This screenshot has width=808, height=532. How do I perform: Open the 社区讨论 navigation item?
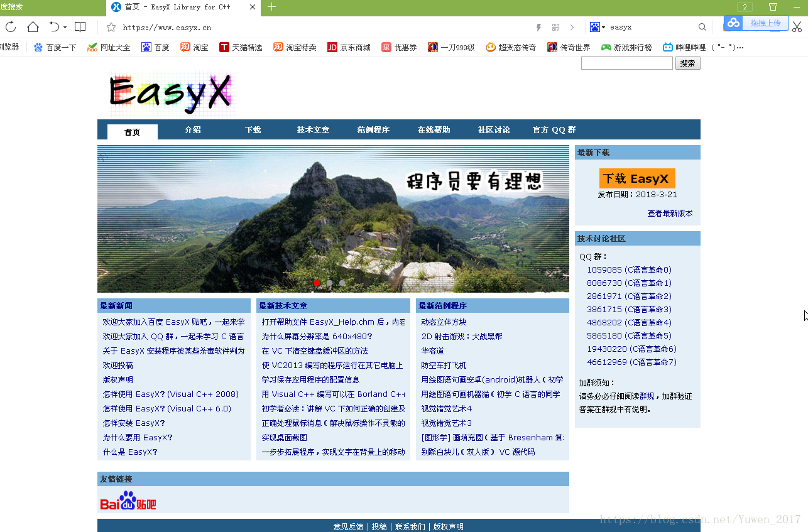pyautogui.click(x=494, y=130)
